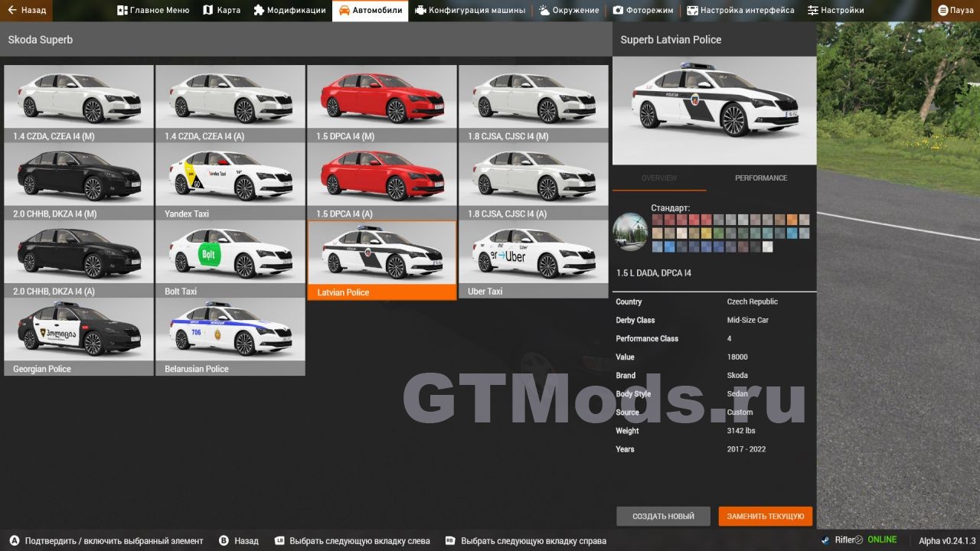980x551 pixels.
Task: Select the black 2.0 CHHB, DKZA I4 (M)
Action: click(x=79, y=181)
